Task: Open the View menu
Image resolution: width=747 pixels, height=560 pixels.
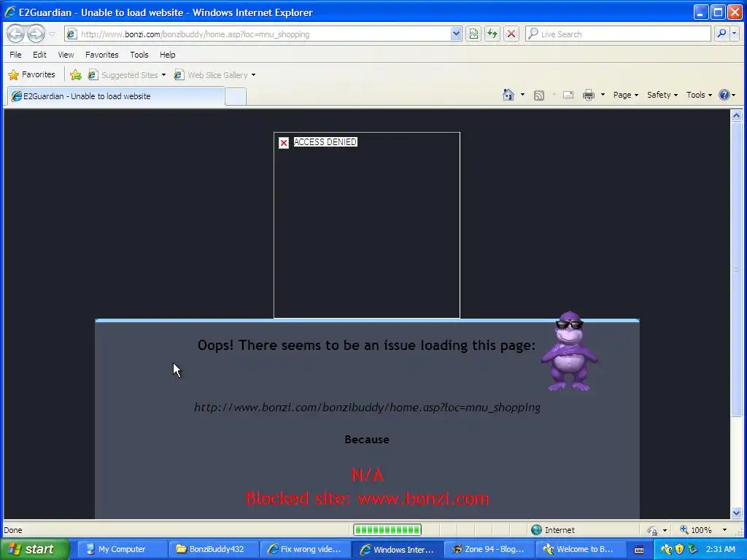Action: point(66,55)
